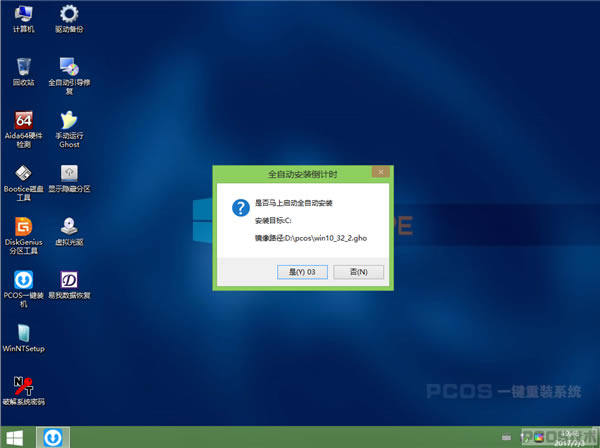The width and height of the screenshot is (600, 448).
Task: Launch PCOS一键装机 desktop icon
Action: (23, 289)
